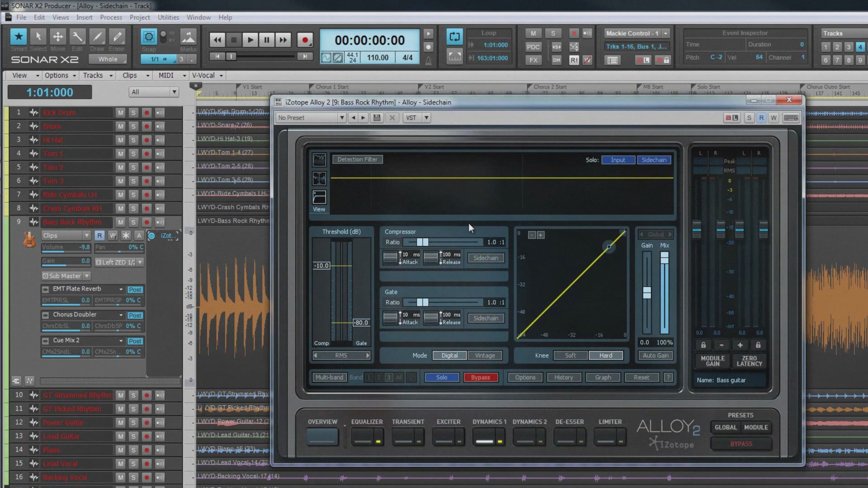Open the Utilities menu
Screen dimensions: 868x488
pyautogui.click(x=168, y=18)
